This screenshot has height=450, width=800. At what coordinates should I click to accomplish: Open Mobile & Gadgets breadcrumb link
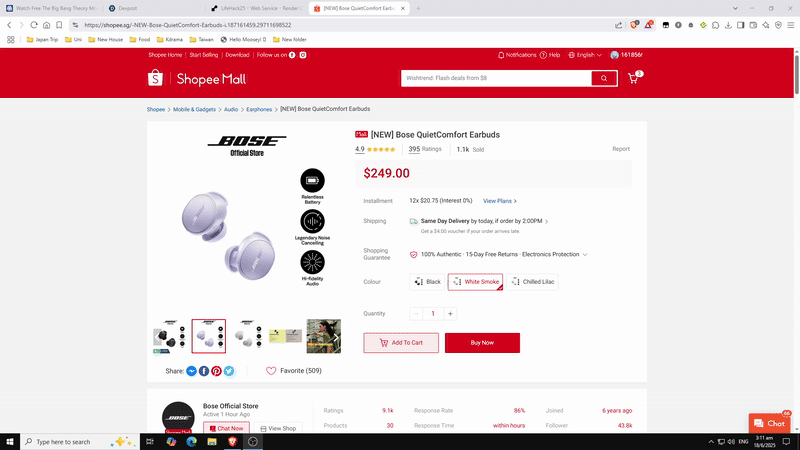[x=194, y=110]
